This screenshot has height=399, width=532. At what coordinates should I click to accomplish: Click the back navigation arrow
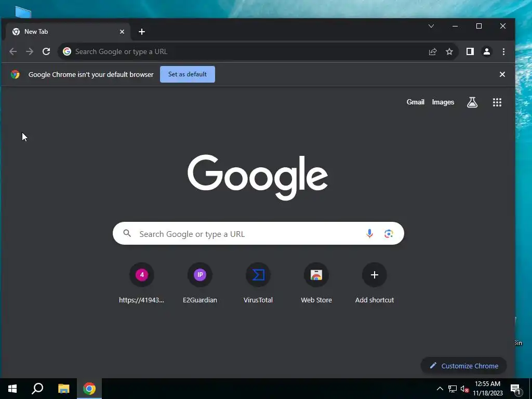[13, 51]
